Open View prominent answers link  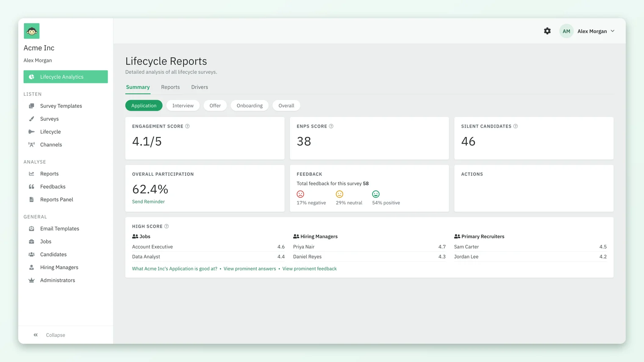pyautogui.click(x=250, y=269)
